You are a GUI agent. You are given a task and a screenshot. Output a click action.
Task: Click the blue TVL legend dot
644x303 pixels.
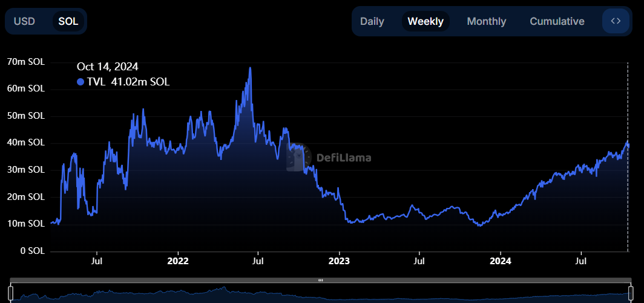point(80,82)
